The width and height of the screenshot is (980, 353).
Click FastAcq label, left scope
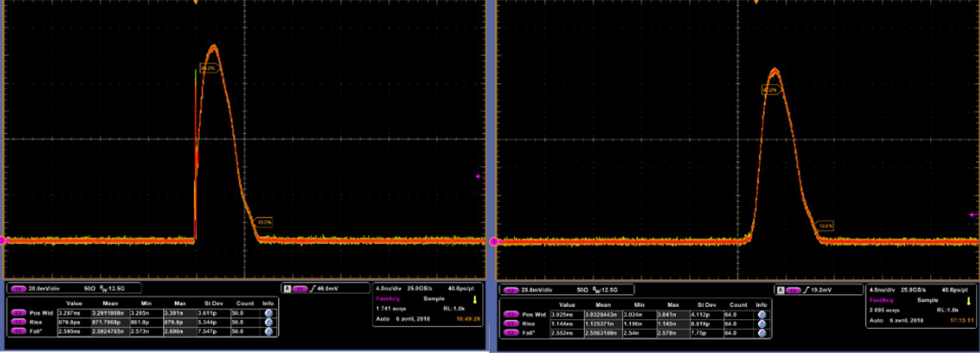[387, 298]
